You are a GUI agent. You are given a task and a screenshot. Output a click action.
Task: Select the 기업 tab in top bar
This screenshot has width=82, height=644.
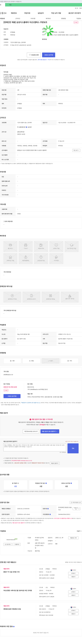[10, 5]
